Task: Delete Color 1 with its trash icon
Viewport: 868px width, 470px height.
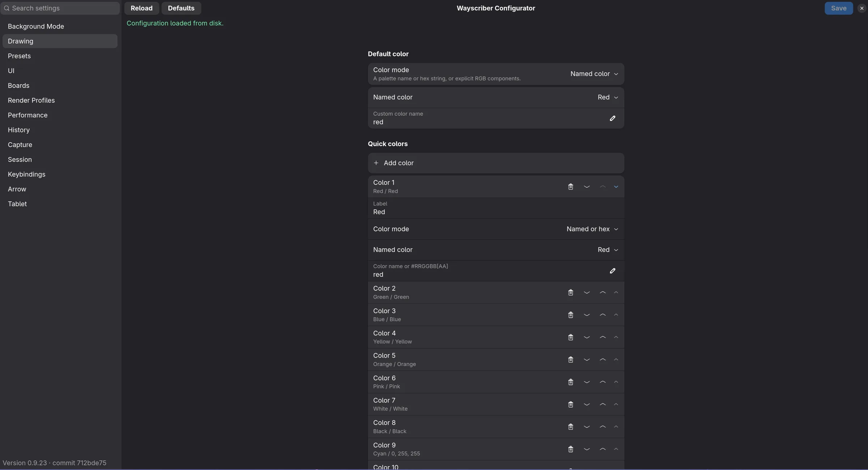Action: point(571,187)
